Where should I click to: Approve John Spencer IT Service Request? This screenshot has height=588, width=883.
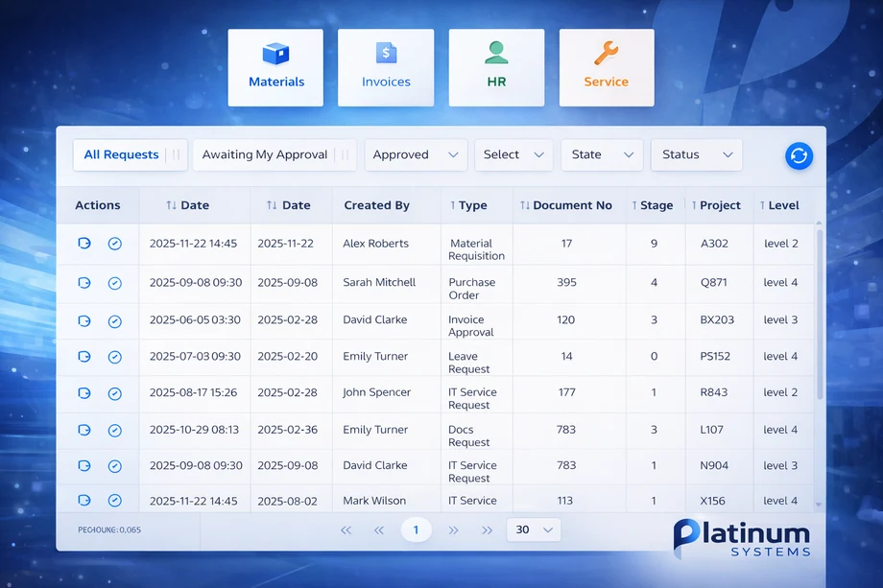115,393
